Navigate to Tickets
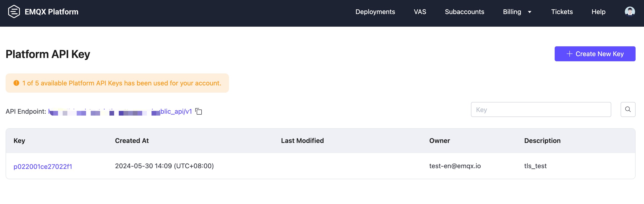The width and height of the screenshot is (644, 204). click(x=562, y=12)
